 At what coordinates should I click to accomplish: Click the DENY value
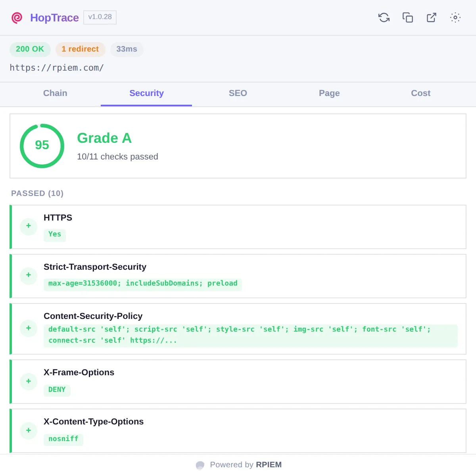click(x=57, y=390)
